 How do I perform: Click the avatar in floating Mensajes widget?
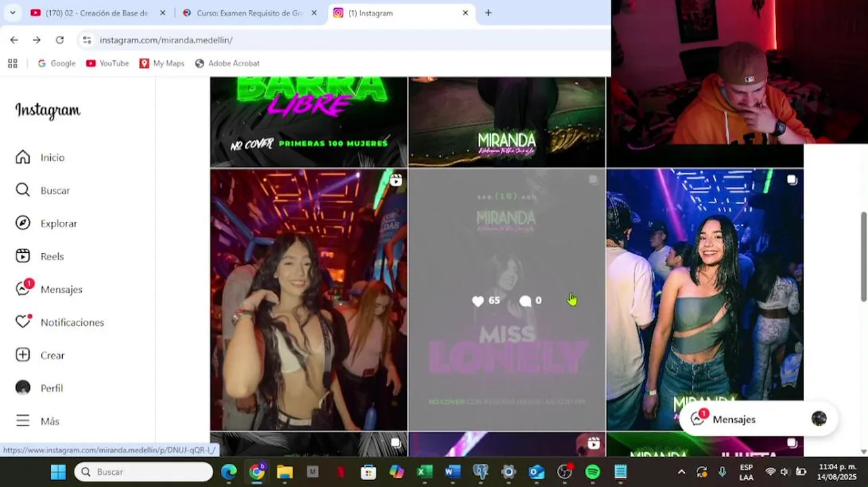[x=819, y=419]
